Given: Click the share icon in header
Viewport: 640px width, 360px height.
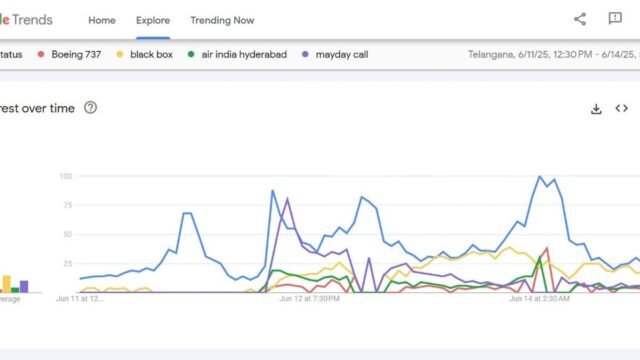Looking at the screenshot, I should [x=580, y=19].
